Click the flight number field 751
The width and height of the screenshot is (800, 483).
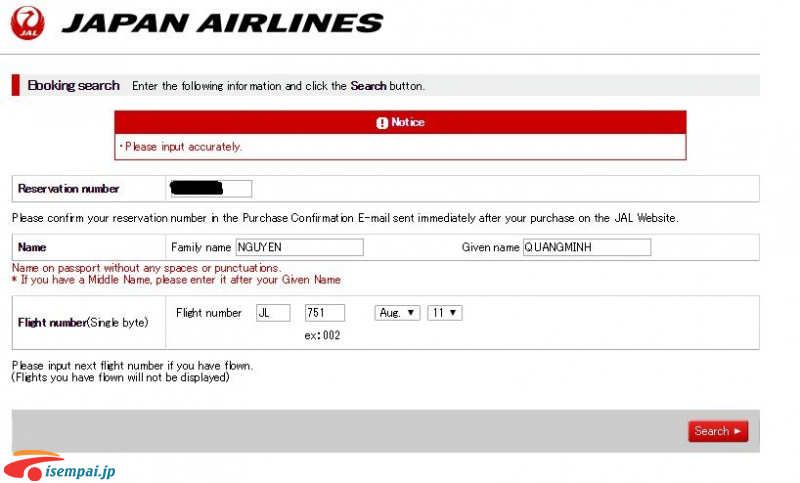point(324,313)
